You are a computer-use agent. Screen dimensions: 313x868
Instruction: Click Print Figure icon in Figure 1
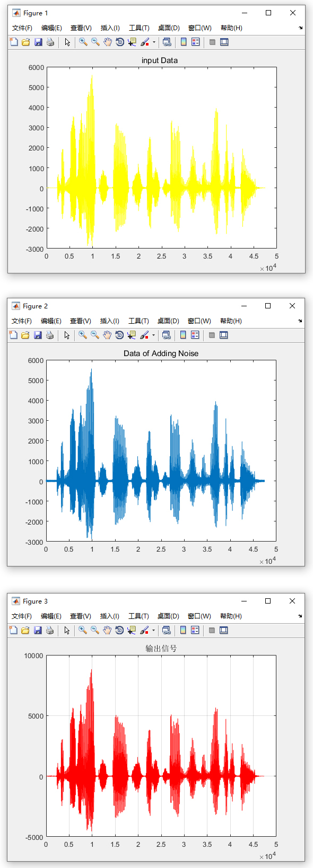click(x=50, y=42)
